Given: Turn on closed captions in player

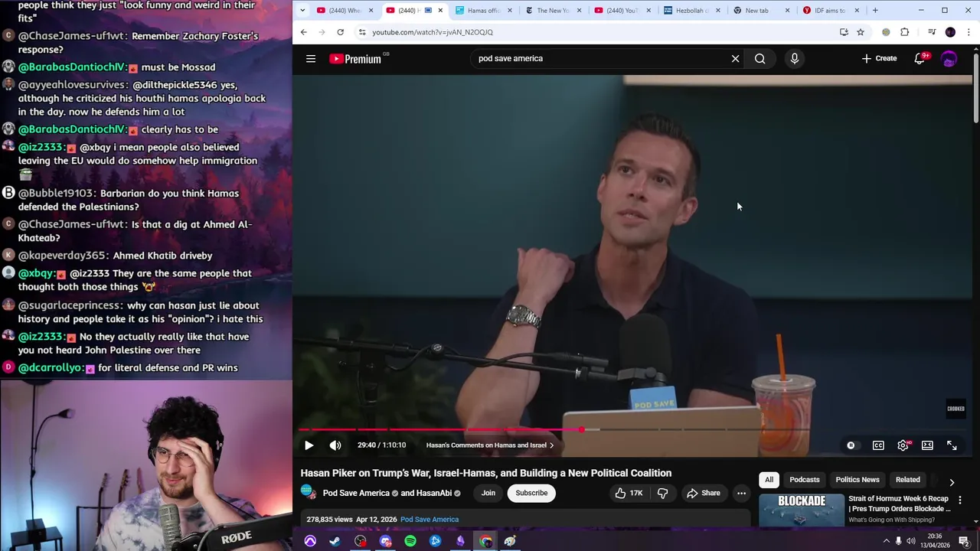Looking at the screenshot, I should (878, 445).
